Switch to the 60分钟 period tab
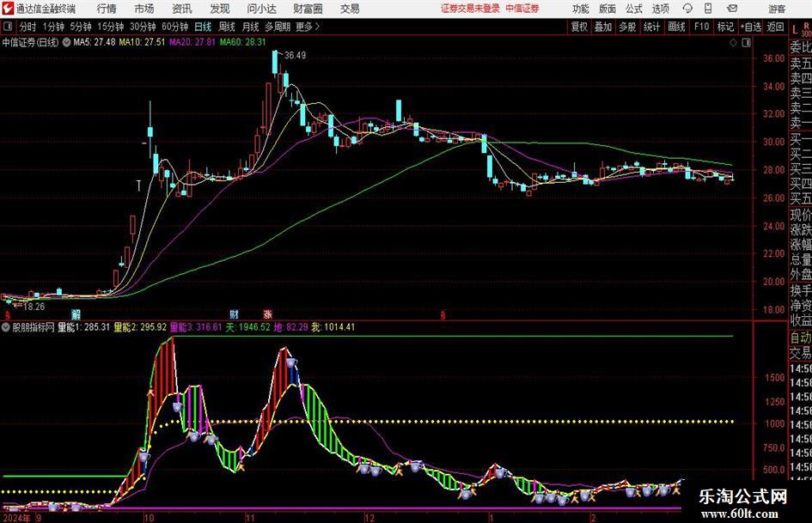 (x=175, y=27)
